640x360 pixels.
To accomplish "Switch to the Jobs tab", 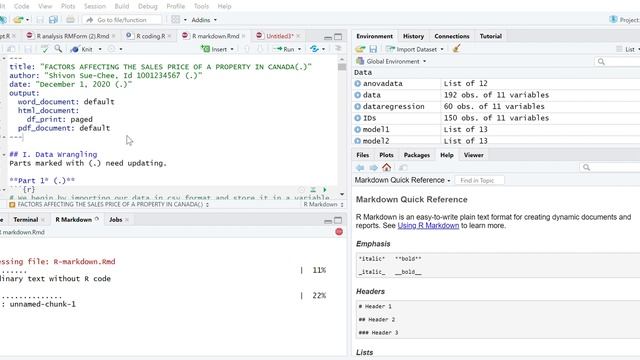I will pyautogui.click(x=116, y=219).
